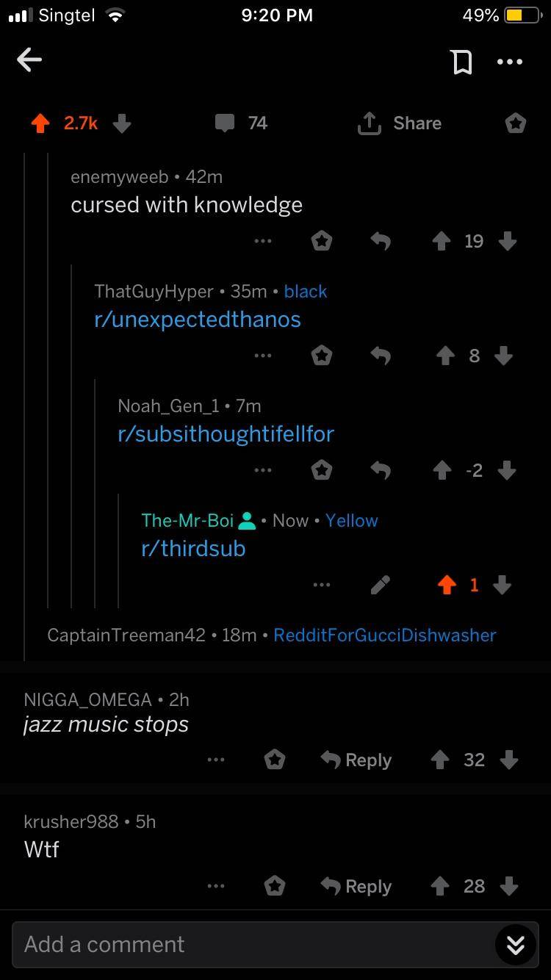Share the post
Viewport: 551px width, 980px height.
click(x=399, y=123)
